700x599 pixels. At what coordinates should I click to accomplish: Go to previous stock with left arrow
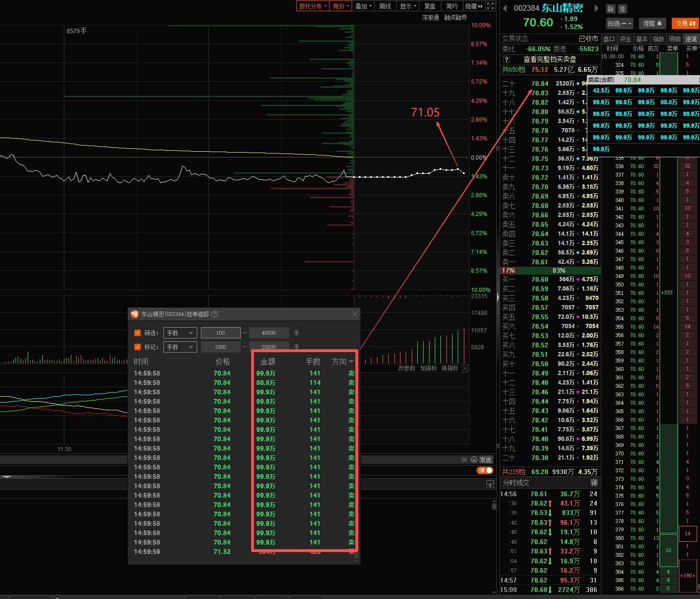point(505,8)
